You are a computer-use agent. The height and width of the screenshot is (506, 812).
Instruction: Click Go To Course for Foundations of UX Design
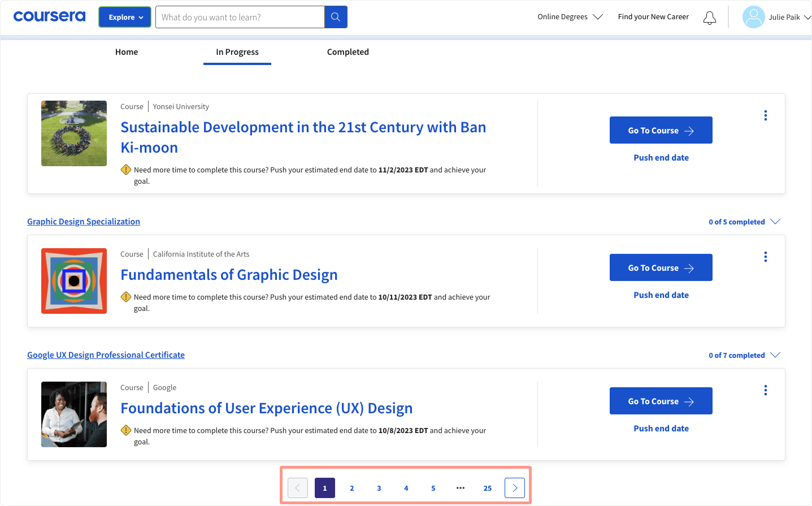[x=661, y=401]
